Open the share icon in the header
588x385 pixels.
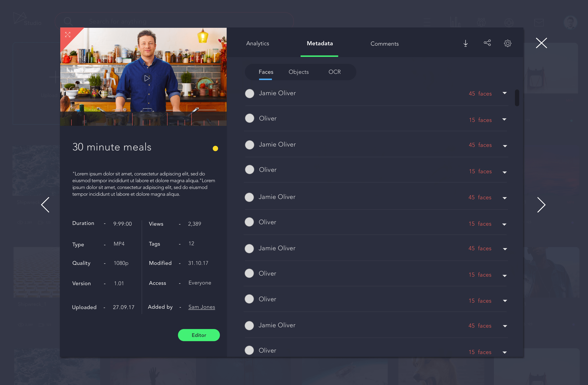[x=487, y=43]
